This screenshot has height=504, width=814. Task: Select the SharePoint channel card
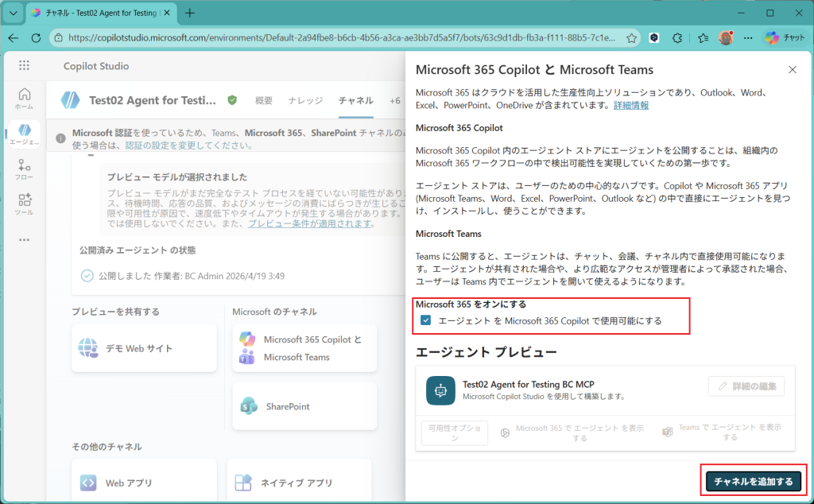coord(304,406)
